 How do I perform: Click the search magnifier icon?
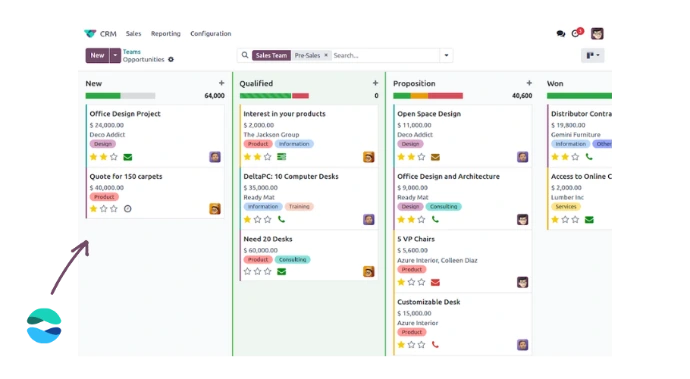[x=245, y=55]
